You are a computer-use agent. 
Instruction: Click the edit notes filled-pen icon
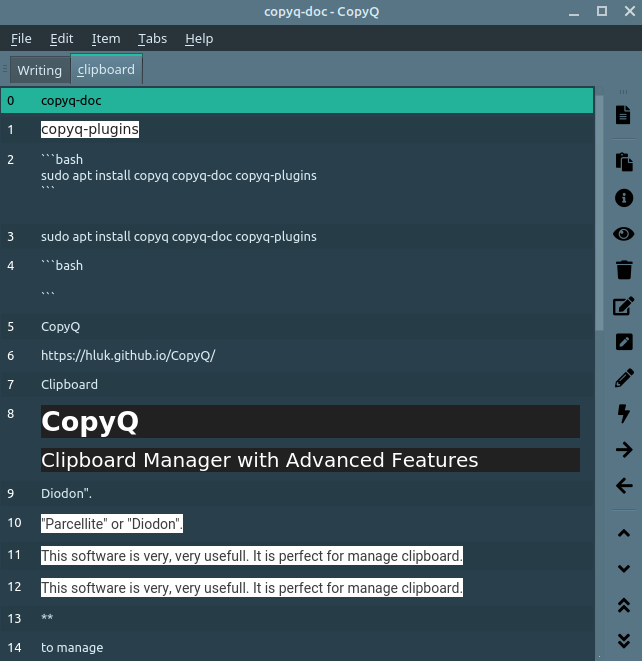[624, 342]
